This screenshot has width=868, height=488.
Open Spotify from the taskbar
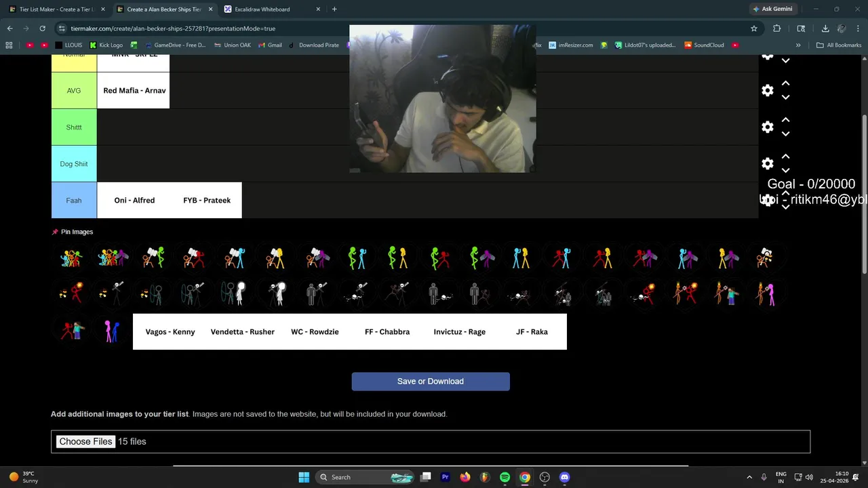pyautogui.click(x=505, y=477)
